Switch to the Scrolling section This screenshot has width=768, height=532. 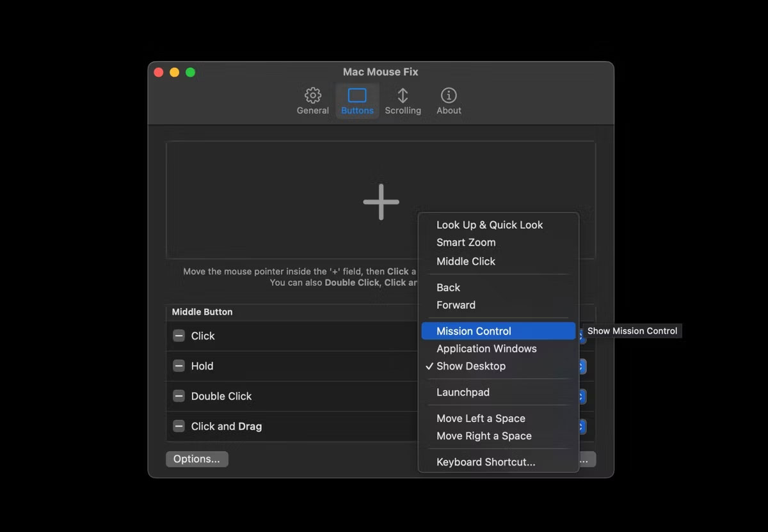coord(403,99)
